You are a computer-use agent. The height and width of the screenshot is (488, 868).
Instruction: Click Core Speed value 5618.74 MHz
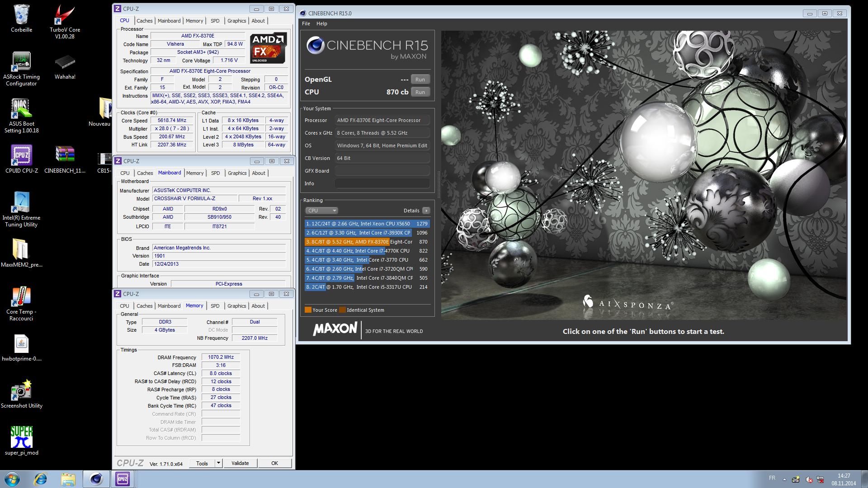click(x=172, y=121)
